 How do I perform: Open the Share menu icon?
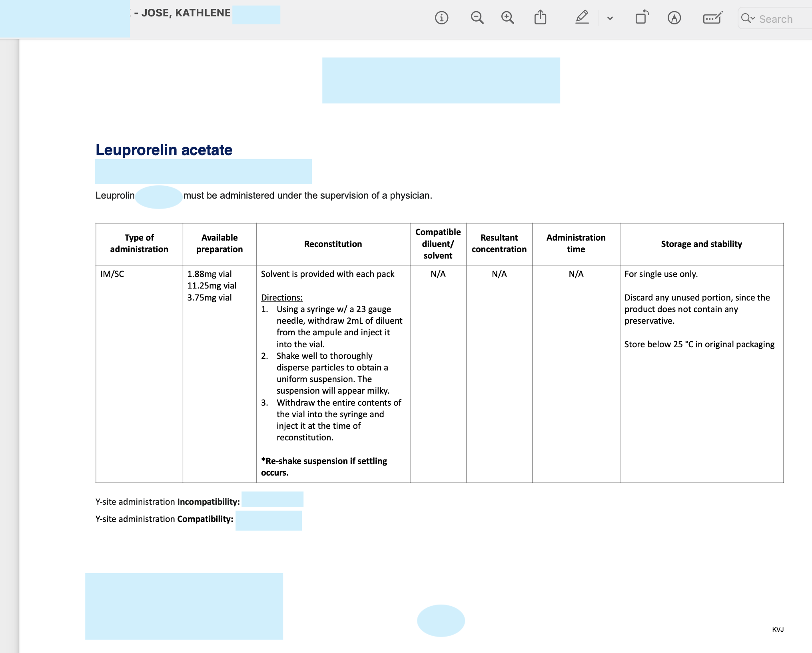[540, 18]
